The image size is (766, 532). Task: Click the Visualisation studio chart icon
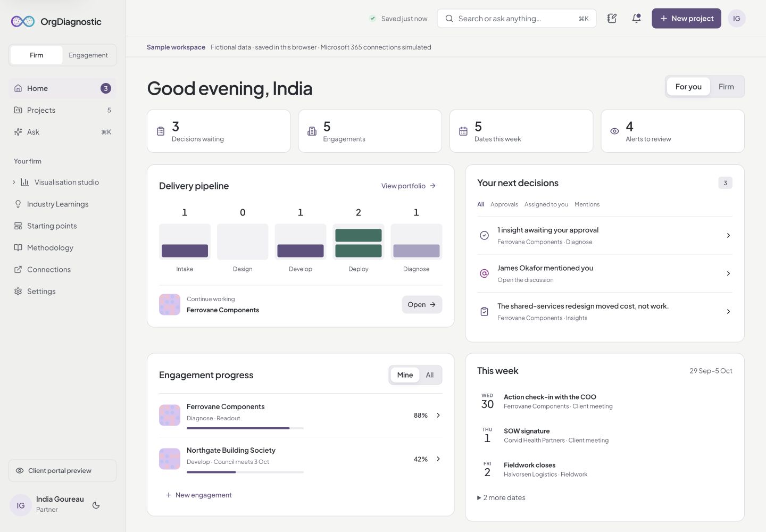tap(24, 182)
